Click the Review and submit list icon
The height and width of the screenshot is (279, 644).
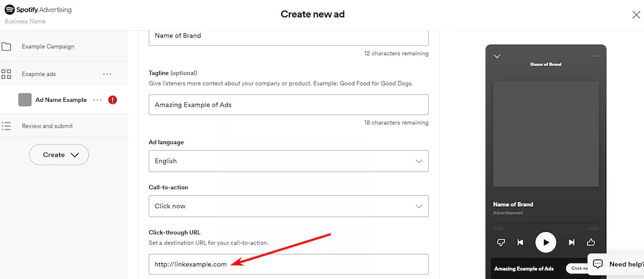6,126
